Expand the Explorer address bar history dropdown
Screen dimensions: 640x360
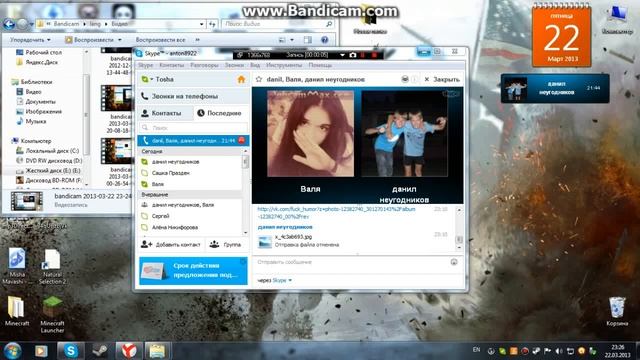pyautogui.click(x=201, y=24)
